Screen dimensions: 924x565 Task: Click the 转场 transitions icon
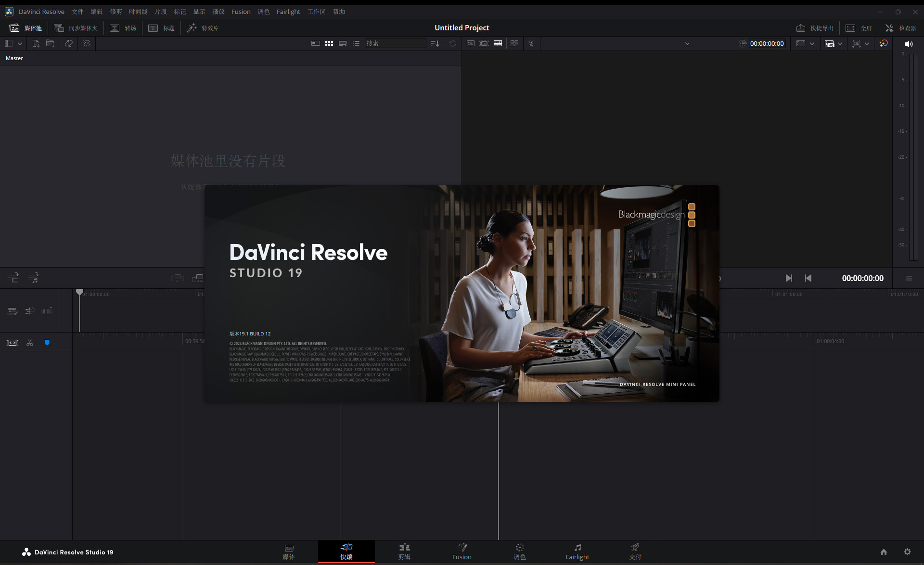(126, 27)
